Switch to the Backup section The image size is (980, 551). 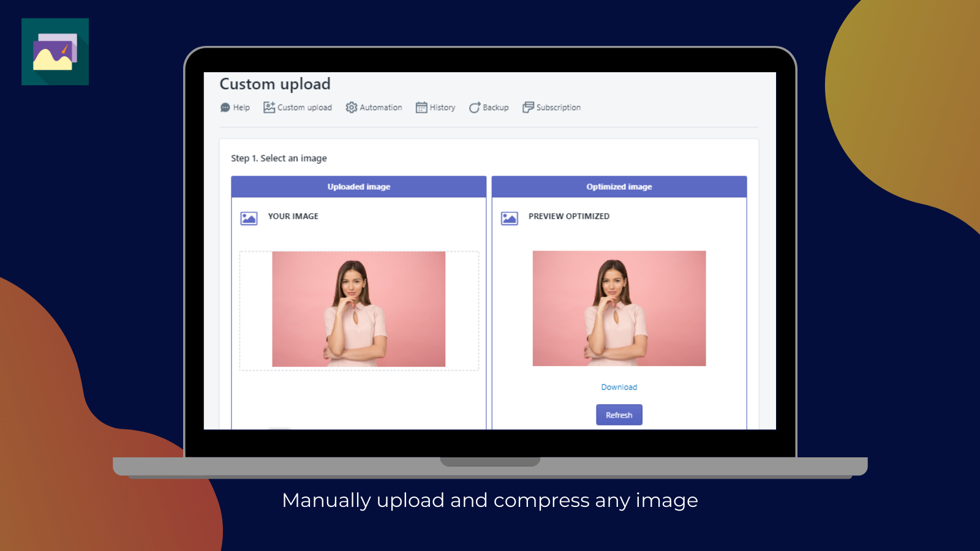pyautogui.click(x=489, y=108)
